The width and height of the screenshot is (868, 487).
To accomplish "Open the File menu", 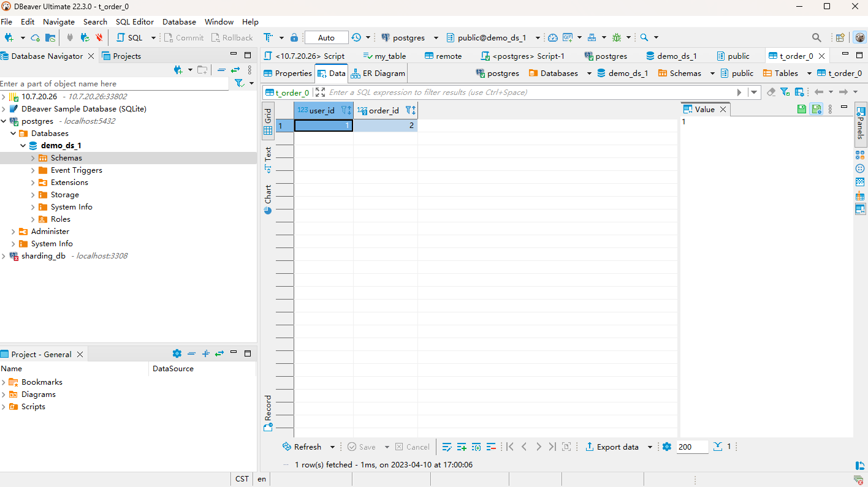I will (6, 21).
